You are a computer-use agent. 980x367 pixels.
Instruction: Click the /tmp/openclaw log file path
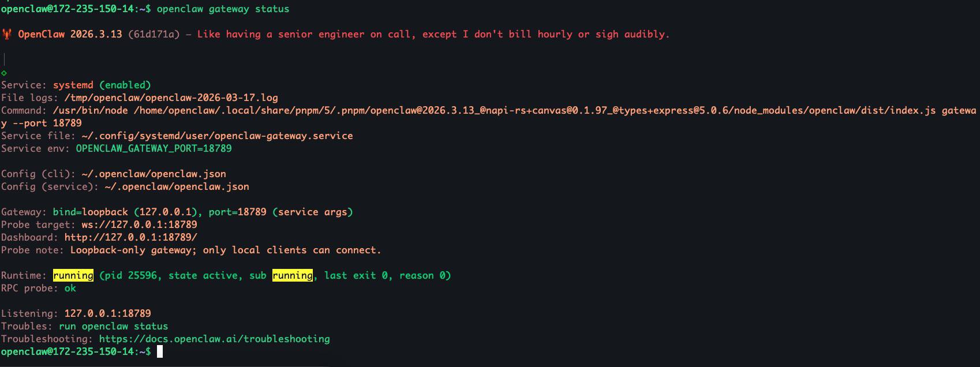171,98
